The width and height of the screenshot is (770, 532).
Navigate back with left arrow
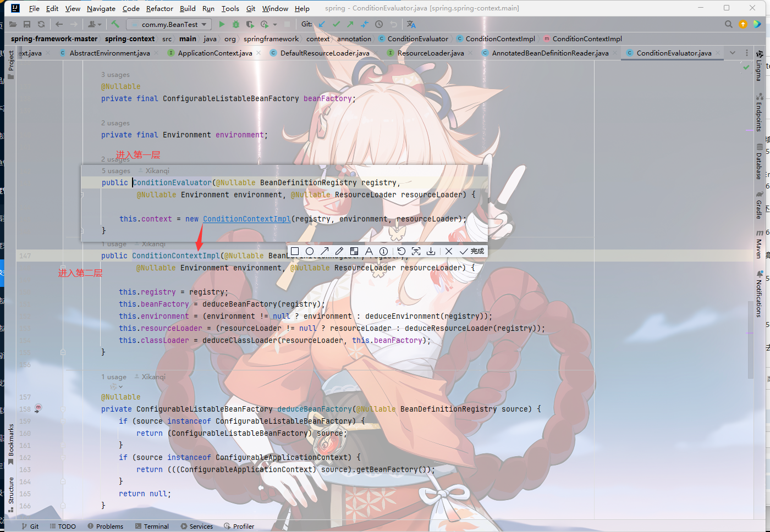coord(59,24)
